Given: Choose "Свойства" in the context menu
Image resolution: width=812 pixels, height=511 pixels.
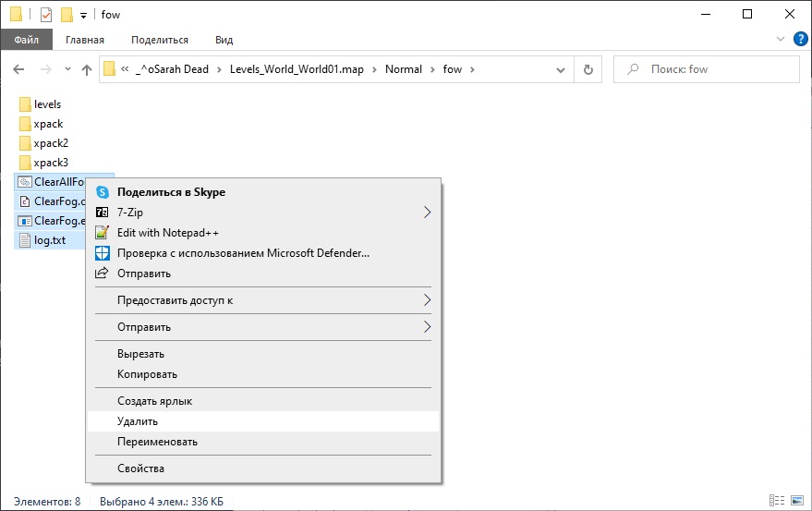Looking at the screenshot, I should tap(140, 468).
